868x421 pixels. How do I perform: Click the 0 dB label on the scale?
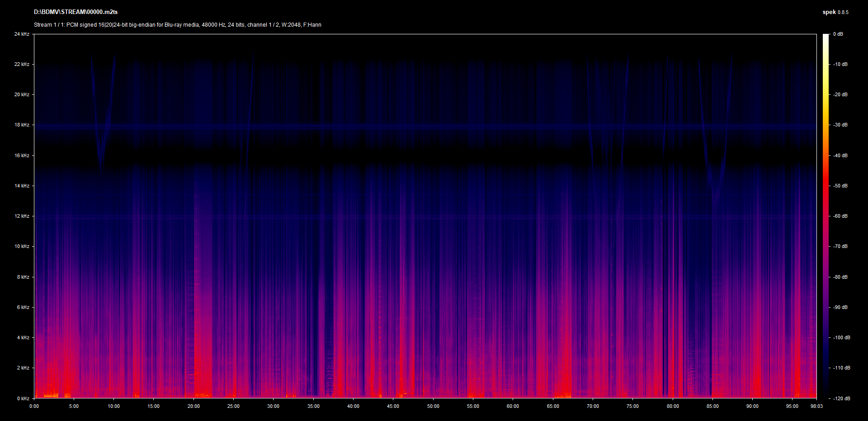click(x=838, y=34)
